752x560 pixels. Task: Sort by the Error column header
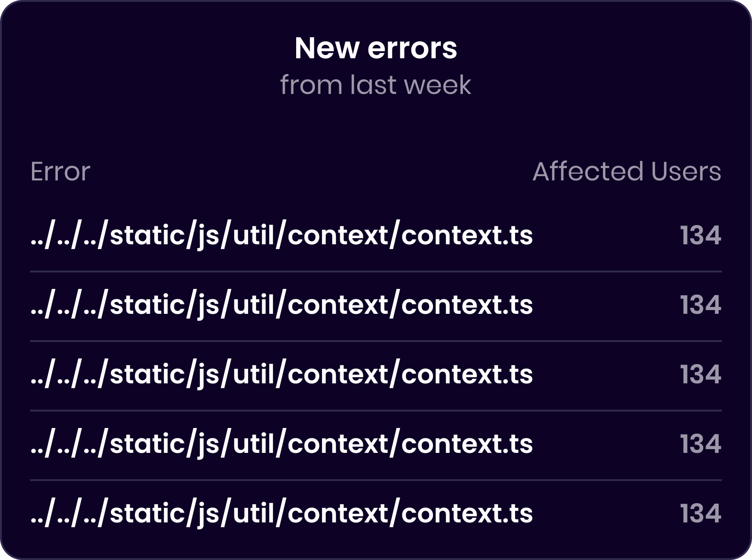point(60,171)
